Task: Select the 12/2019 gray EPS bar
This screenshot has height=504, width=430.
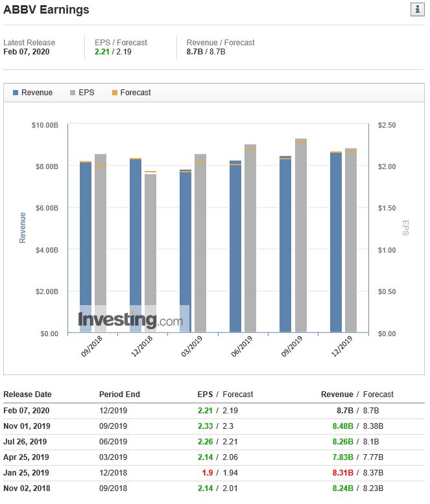Action: tap(350, 240)
